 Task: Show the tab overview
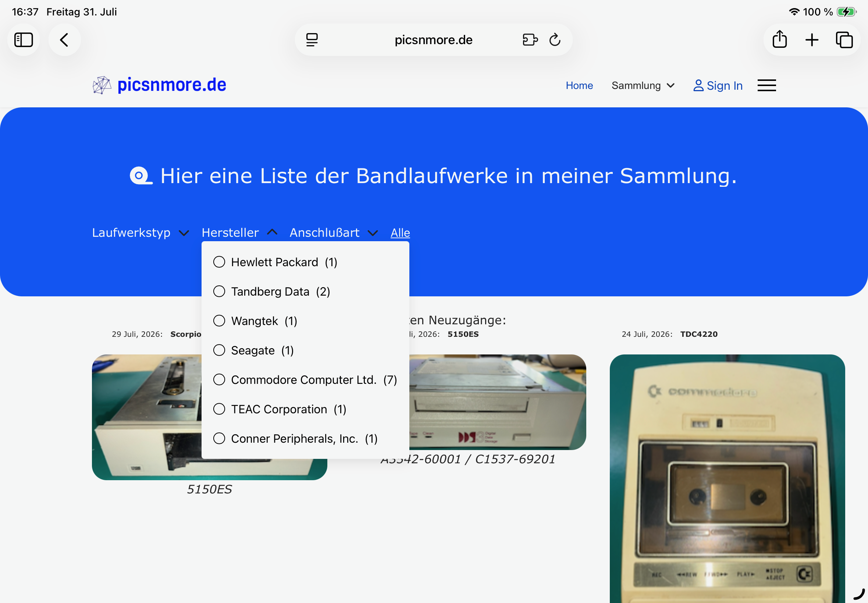point(844,40)
